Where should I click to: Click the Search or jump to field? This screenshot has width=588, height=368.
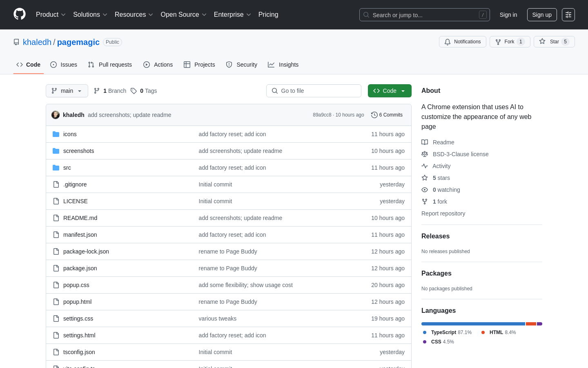click(x=425, y=15)
